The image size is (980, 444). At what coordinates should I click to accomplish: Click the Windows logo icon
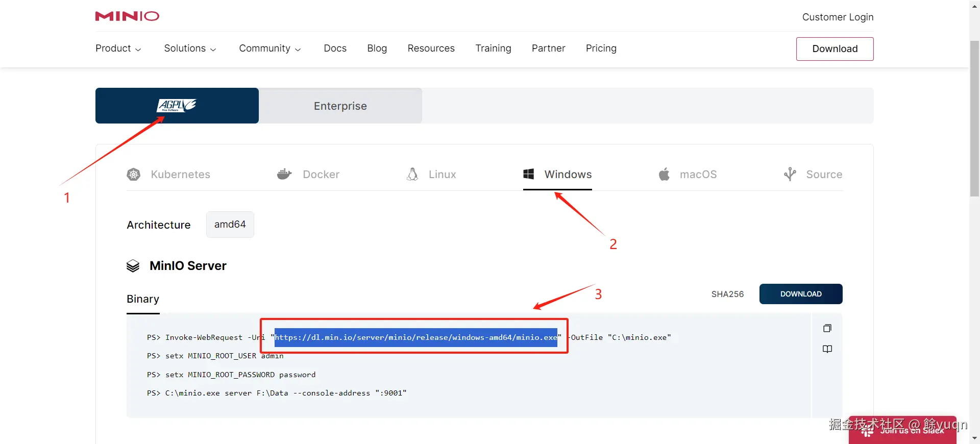[529, 175]
